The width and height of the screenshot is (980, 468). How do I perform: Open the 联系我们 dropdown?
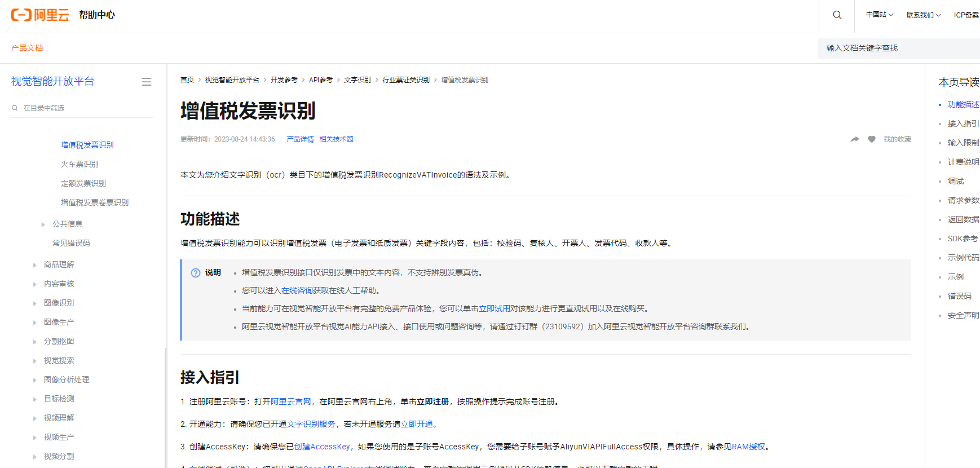pos(924,15)
